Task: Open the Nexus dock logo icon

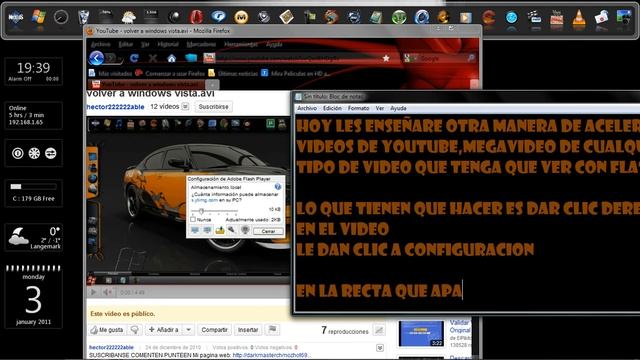Action: (x=16, y=17)
